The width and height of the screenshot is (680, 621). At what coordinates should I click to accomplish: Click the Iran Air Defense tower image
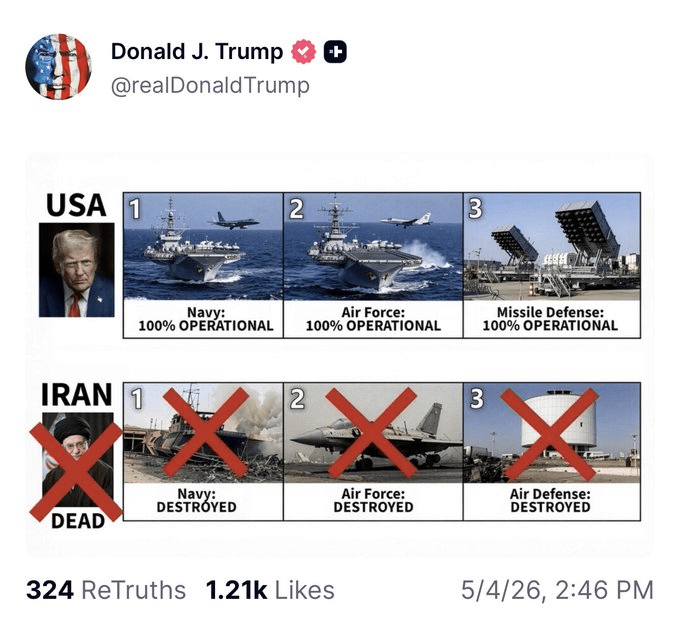552,433
